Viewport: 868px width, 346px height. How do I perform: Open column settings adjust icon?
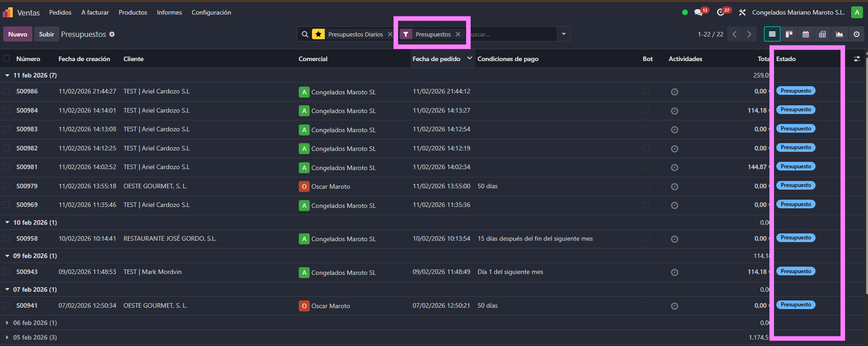point(857,59)
